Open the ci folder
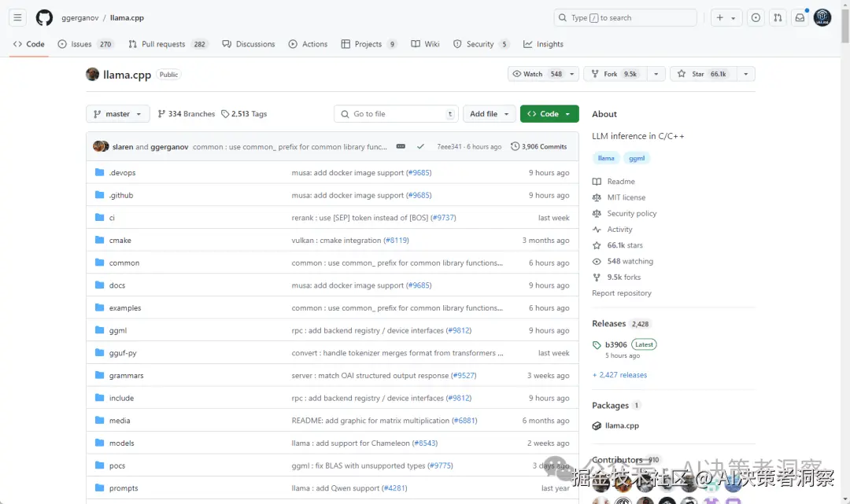 pyautogui.click(x=112, y=218)
